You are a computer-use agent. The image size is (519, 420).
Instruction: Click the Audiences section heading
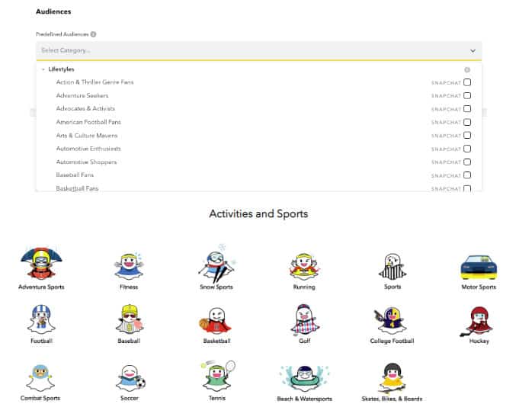(x=53, y=11)
